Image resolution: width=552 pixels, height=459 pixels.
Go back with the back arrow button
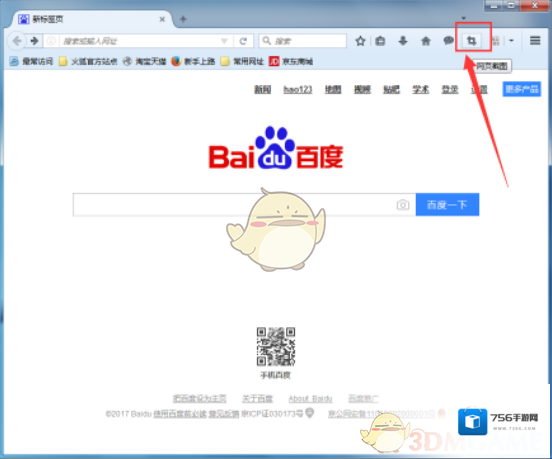(x=17, y=41)
